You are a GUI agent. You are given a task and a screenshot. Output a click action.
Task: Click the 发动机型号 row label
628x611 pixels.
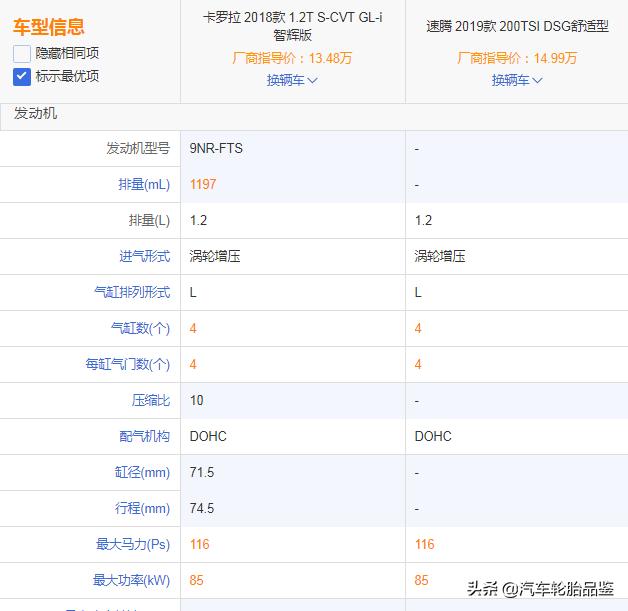coord(138,149)
